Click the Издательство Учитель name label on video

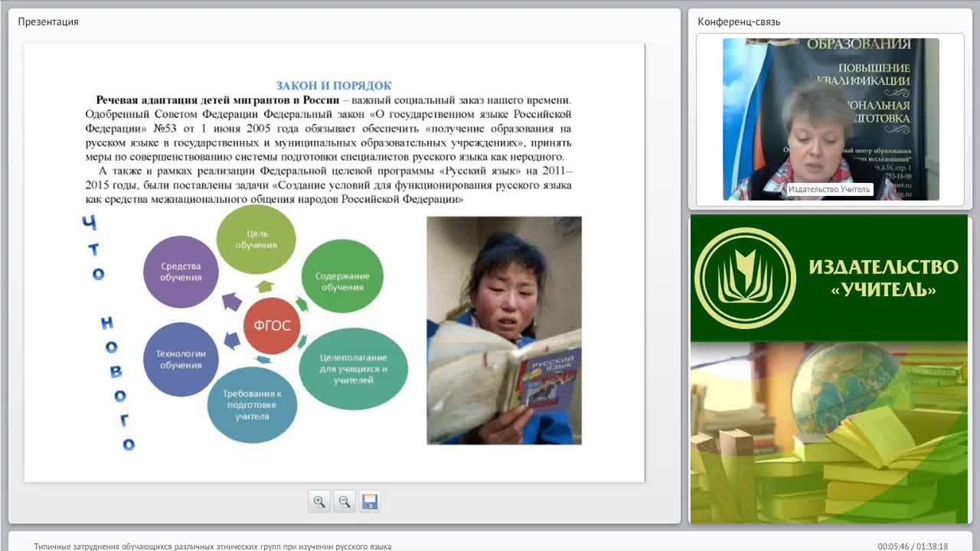(829, 189)
